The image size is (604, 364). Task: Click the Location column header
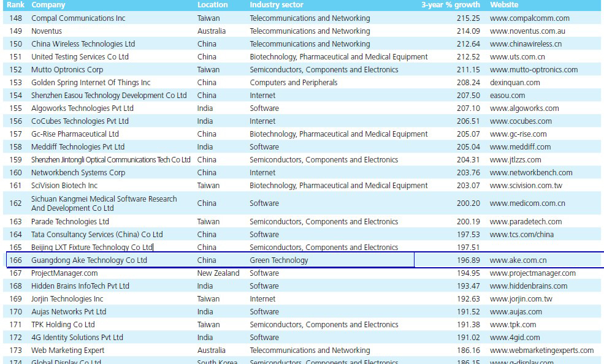[213, 5]
